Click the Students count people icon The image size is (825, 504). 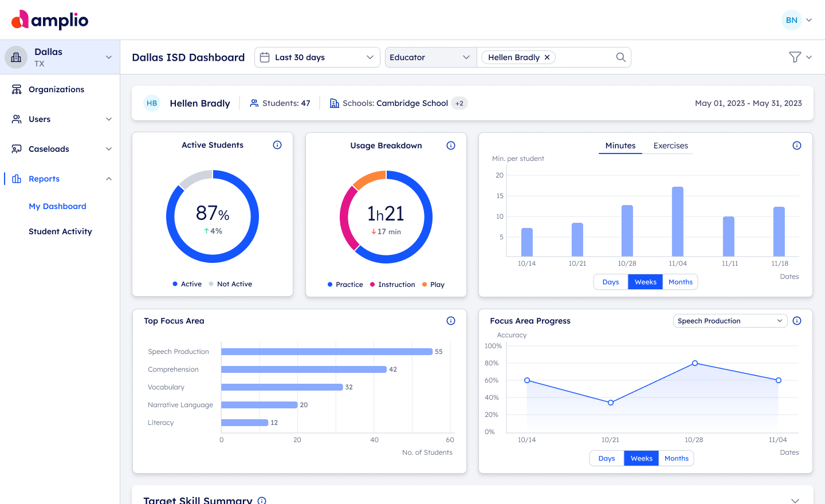254,103
